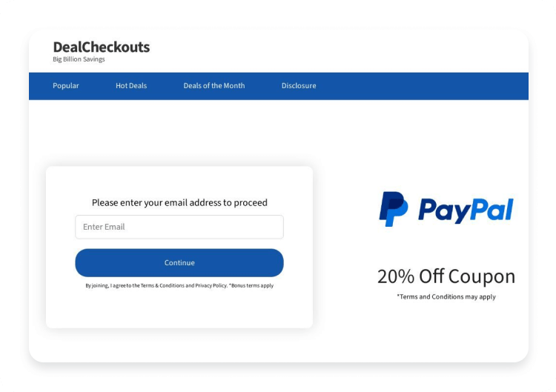Click the Bonus terms apply note
Image resolution: width=556 pixels, height=392 pixels.
[251, 286]
